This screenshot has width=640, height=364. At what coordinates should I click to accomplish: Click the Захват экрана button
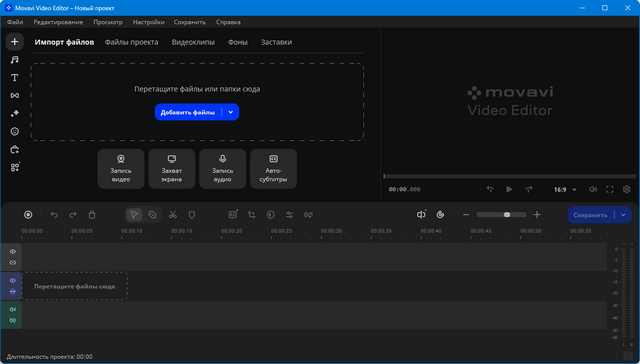171,169
